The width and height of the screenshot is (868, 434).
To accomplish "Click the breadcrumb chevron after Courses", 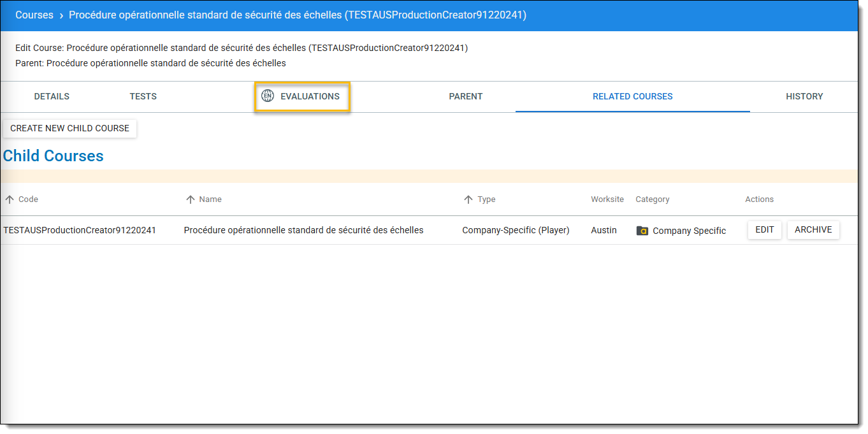I will tap(61, 15).
